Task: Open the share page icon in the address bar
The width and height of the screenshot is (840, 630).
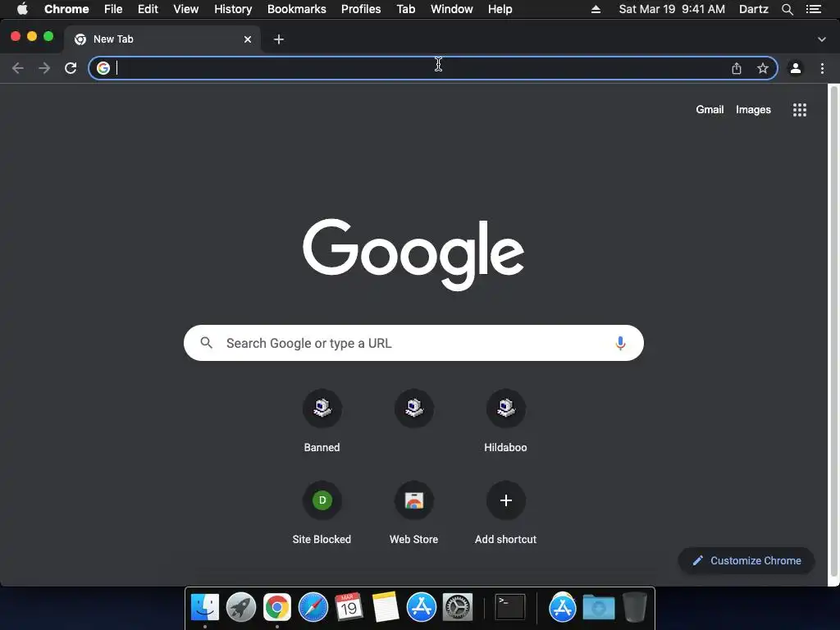Action: pyautogui.click(x=737, y=68)
